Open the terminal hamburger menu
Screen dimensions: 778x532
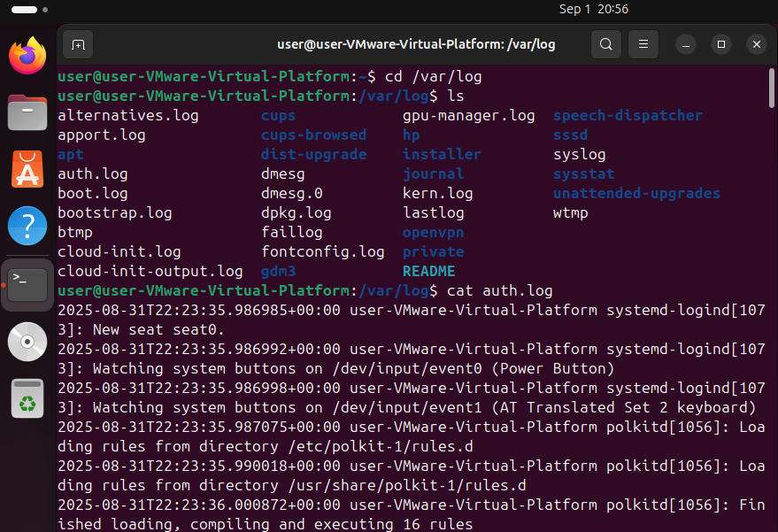pyautogui.click(x=643, y=44)
